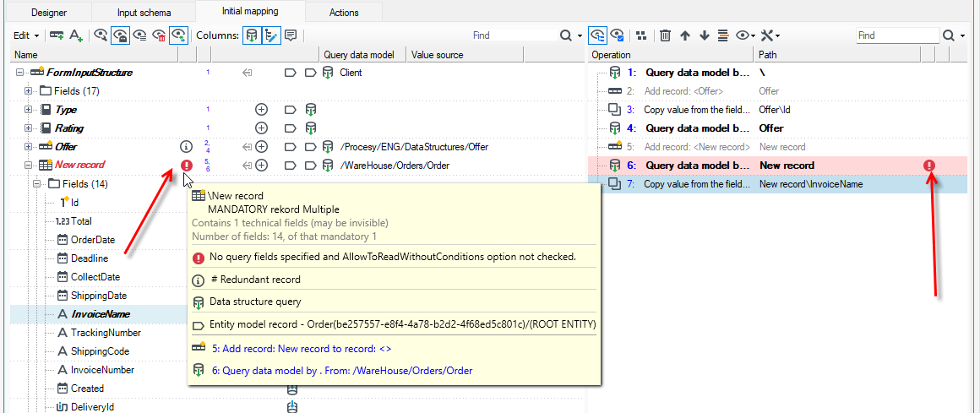Image resolution: width=980 pixels, height=413 pixels.
Task: Click the orange-lined list icon
Action: (x=723, y=35)
